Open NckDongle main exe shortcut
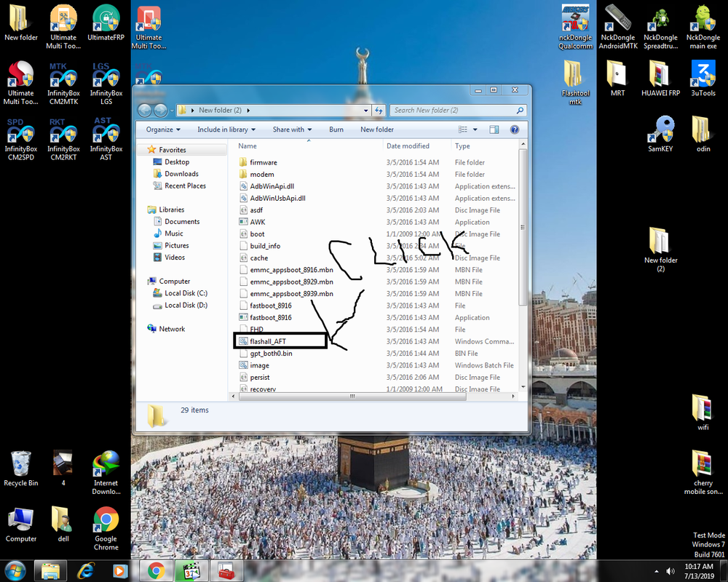The image size is (728, 582). pyautogui.click(x=703, y=27)
